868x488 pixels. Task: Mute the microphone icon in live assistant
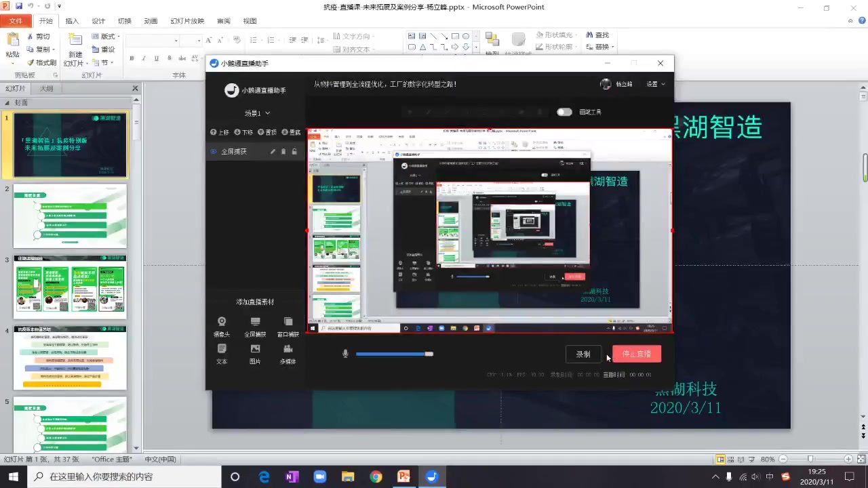(345, 354)
